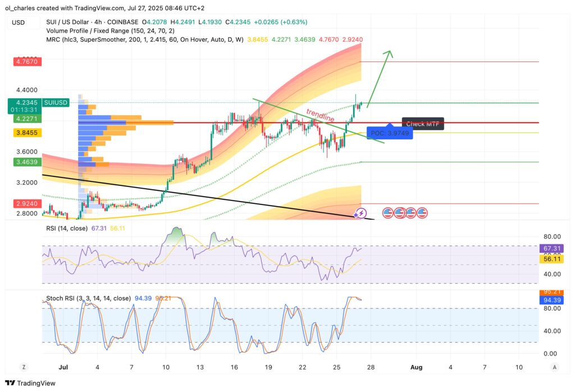The width and height of the screenshot is (575, 392).
Task: Click the green upward projection arrow head
Action: (387, 53)
